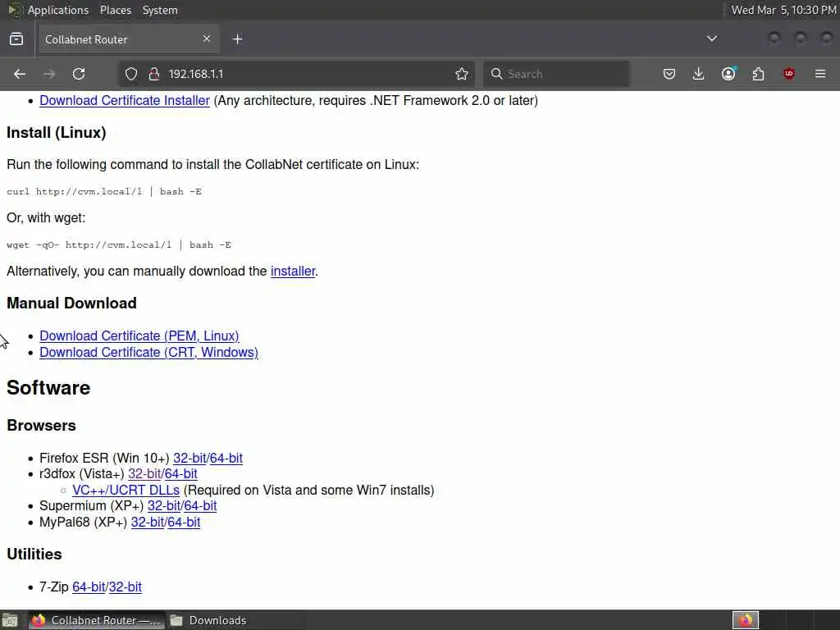Switch to Collabnet Router taskbar window
Viewport: 840px width, 630px height.
pyautogui.click(x=97, y=620)
